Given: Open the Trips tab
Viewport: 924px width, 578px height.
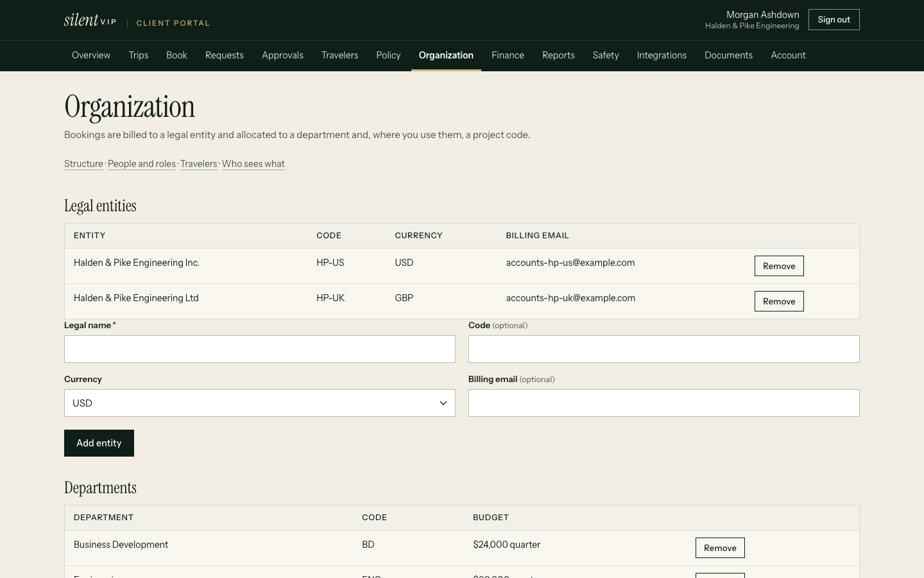Looking at the screenshot, I should 139,55.
